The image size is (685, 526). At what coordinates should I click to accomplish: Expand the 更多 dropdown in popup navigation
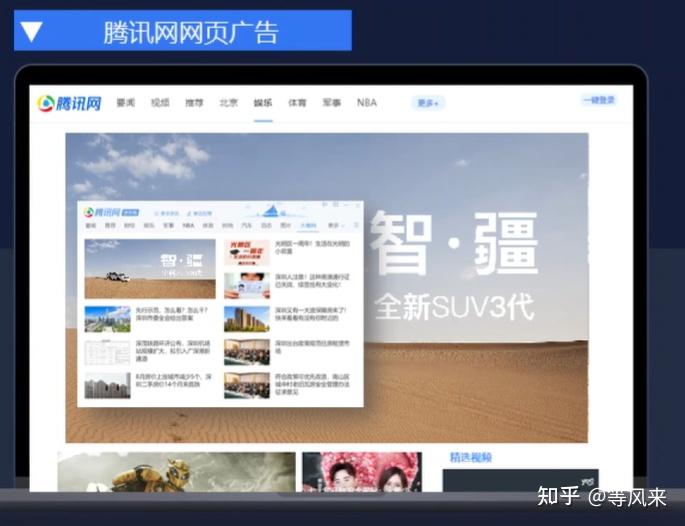click(x=336, y=225)
